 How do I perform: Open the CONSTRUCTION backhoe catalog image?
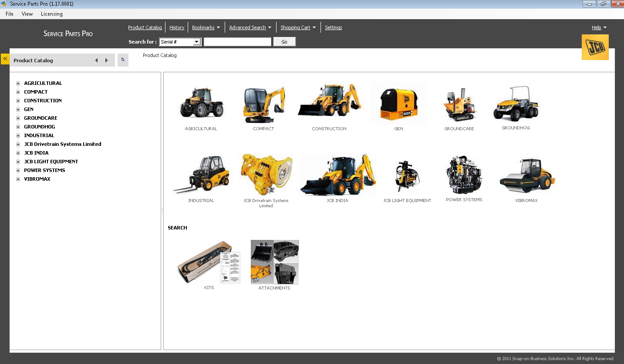point(329,101)
